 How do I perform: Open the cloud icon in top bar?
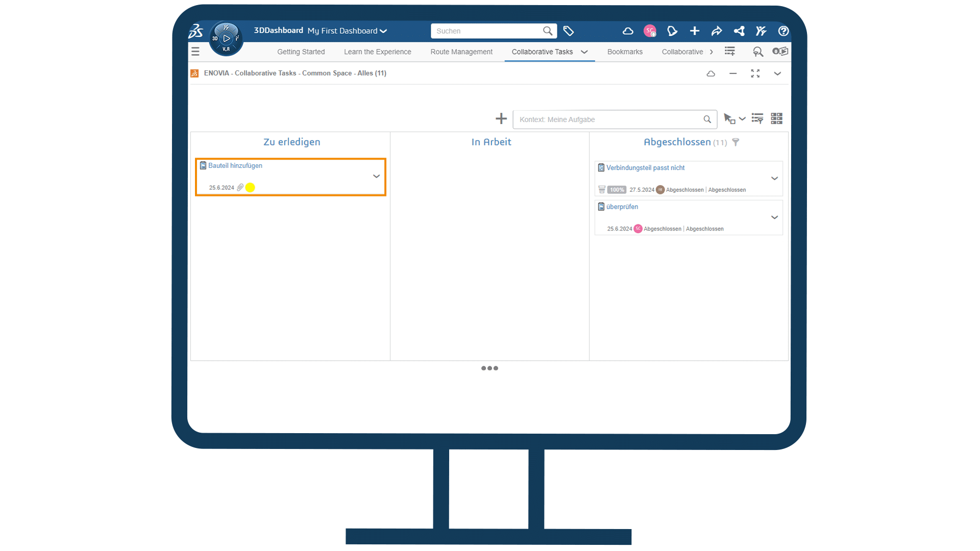tap(628, 31)
